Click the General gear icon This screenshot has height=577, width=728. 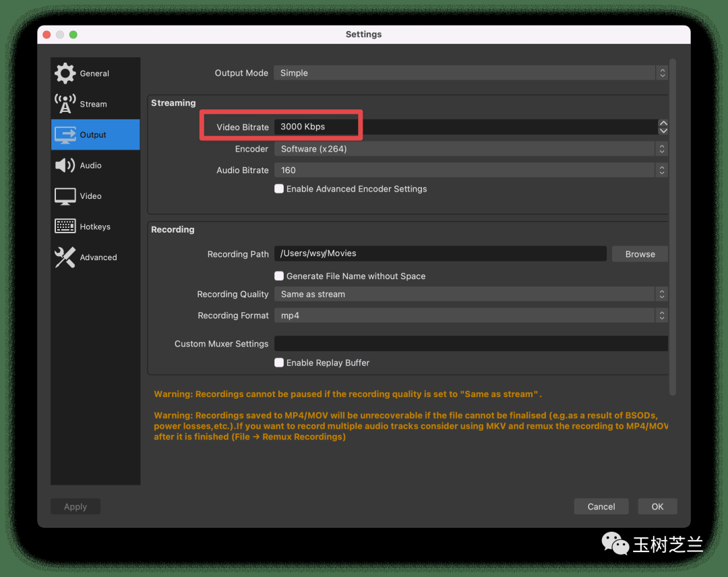tap(65, 73)
